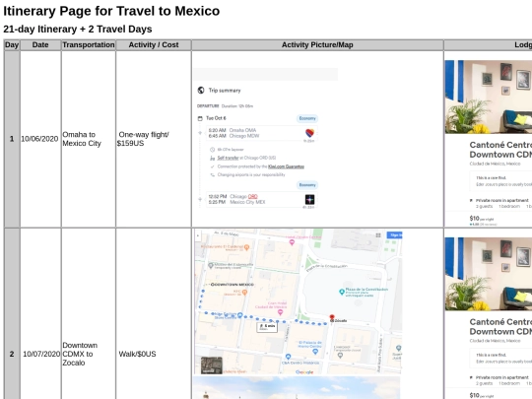The width and height of the screenshot is (532, 399).
Task: Click the Day column header
Action: (12, 45)
